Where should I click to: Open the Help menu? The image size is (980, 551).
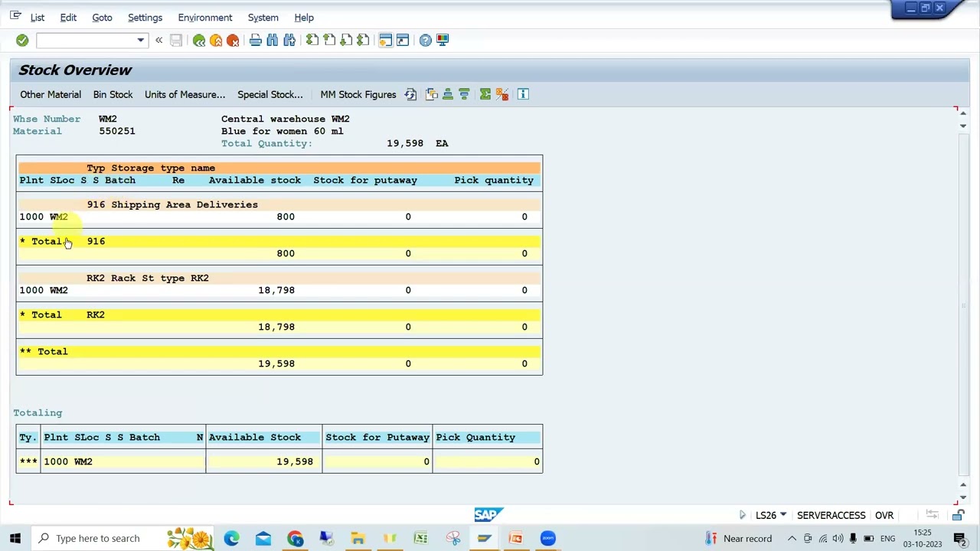(304, 18)
